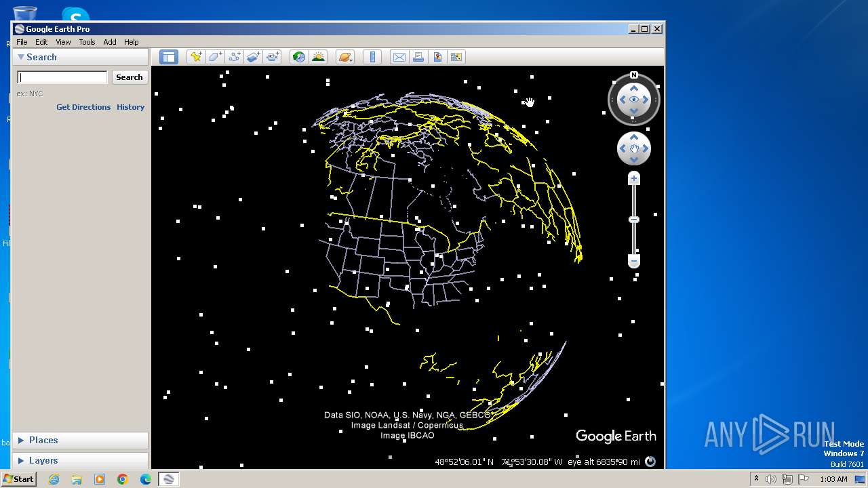Move down arrow on hand joystick
Viewport: 868px width, 488px height.
click(x=634, y=160)
